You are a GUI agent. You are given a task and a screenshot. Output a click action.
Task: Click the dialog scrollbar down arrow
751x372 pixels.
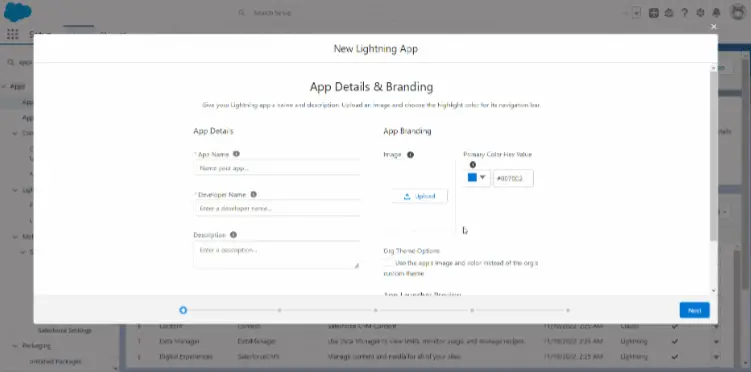[x=714, y=290]
